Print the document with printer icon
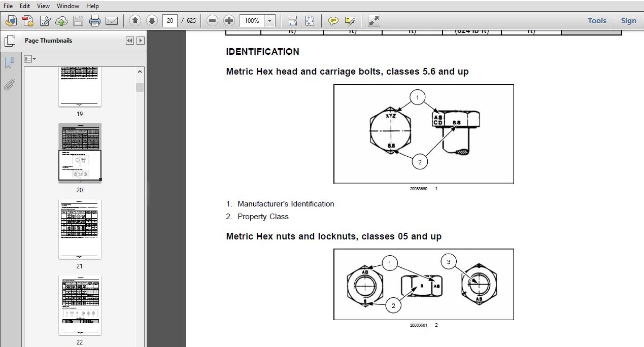Image resolution: width=644 pixels, height=347 pixels. pyautogui.click(x=94, y=21)
